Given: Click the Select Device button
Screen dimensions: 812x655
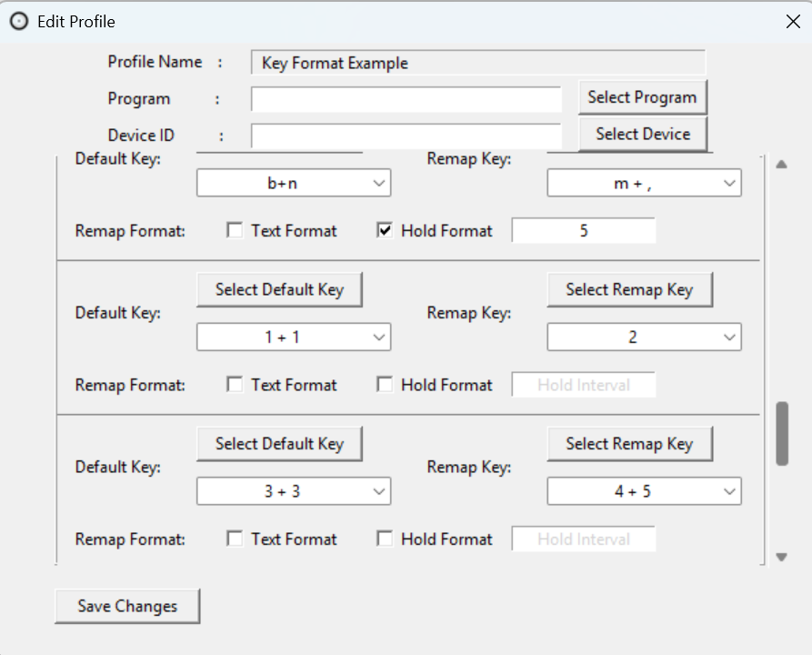Looking at the screenshot, I should (642, 135).
